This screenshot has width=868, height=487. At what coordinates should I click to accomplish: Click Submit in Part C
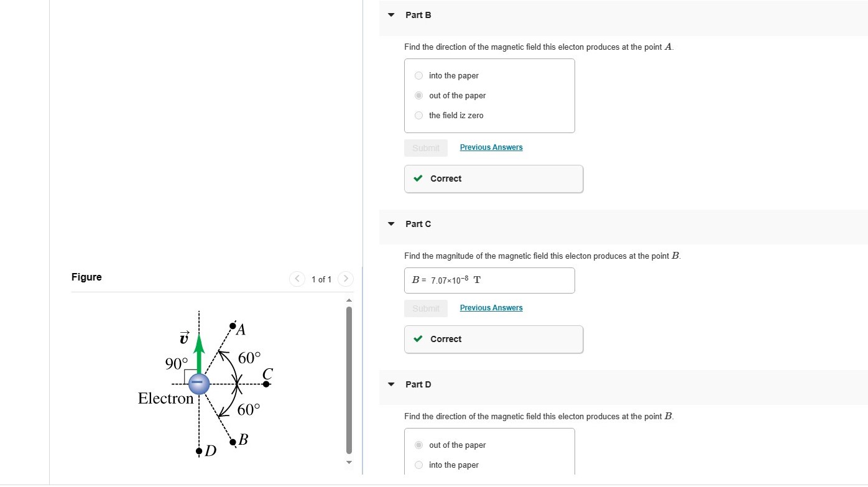425,308
